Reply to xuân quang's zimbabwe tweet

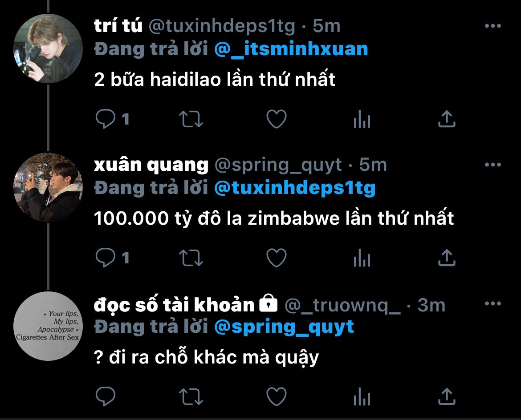click(x=106, y=258)
